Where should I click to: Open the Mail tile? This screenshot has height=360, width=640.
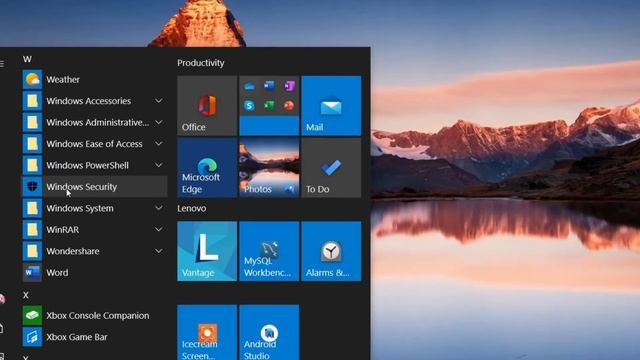(x=331, y=106)
